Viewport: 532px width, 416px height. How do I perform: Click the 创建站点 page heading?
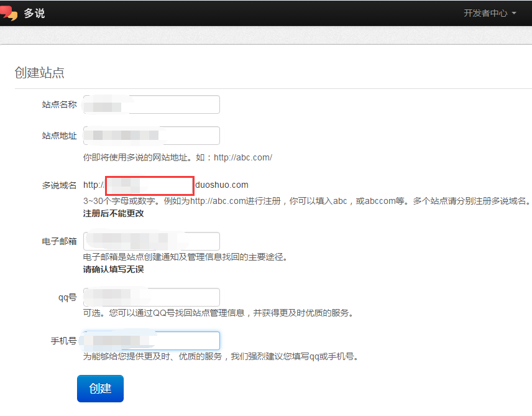[x=39, y=73]
